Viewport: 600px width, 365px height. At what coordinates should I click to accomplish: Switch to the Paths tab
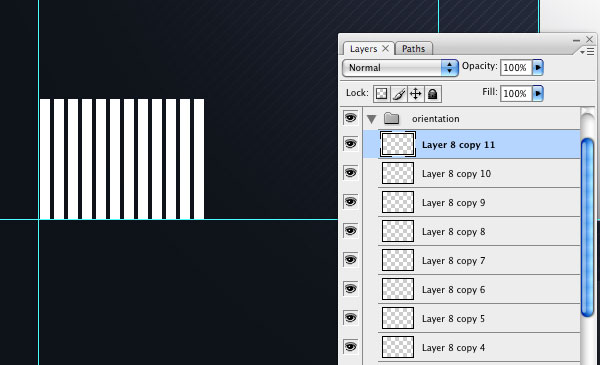414,49
